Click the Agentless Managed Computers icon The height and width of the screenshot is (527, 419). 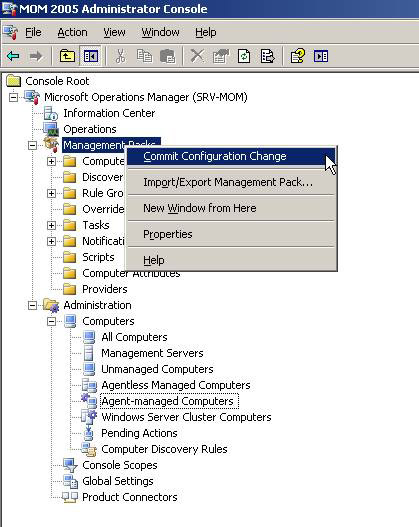pyautogui.click(x=89, y=385)
